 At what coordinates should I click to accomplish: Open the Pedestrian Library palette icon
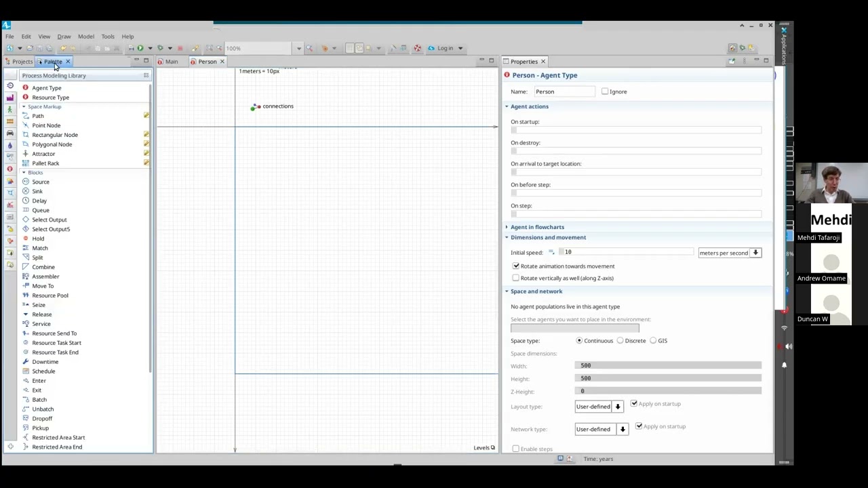(x=10, y=109)
